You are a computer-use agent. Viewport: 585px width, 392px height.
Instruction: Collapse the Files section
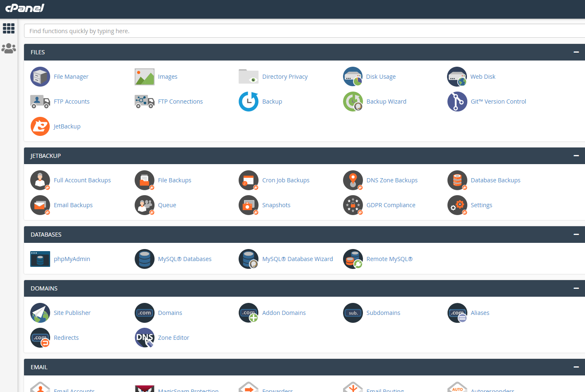click(x=576, y=52)
